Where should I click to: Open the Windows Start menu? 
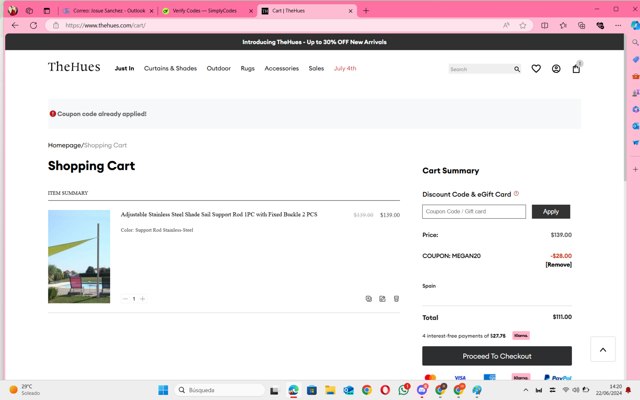coord(163,390)
